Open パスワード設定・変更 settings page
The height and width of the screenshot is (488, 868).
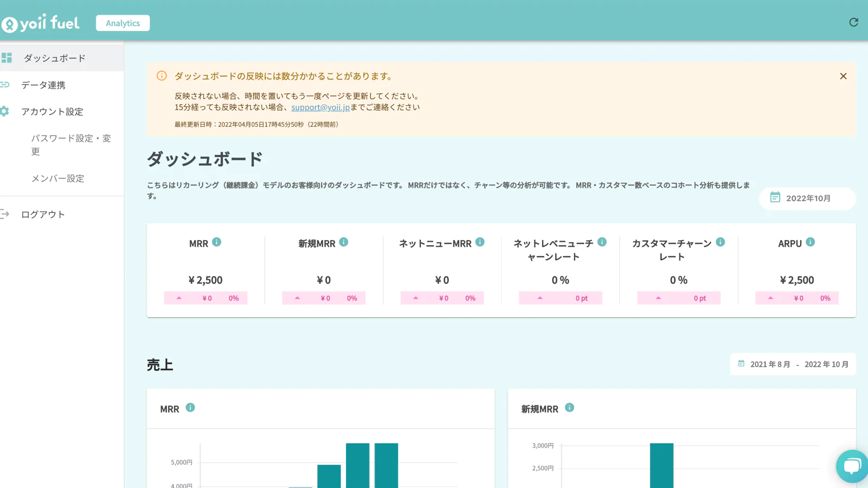[71, 145]
